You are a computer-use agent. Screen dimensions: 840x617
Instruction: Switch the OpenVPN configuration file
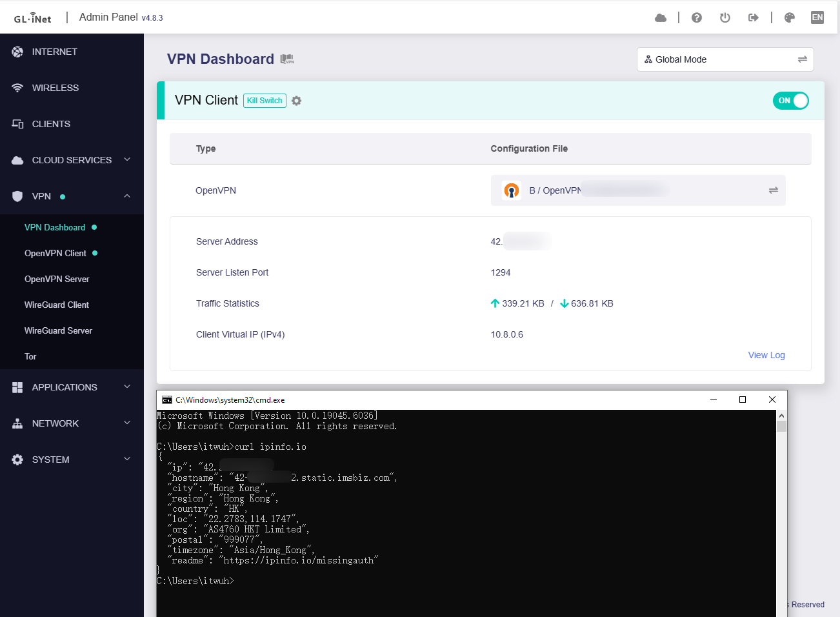click(772, 190)
